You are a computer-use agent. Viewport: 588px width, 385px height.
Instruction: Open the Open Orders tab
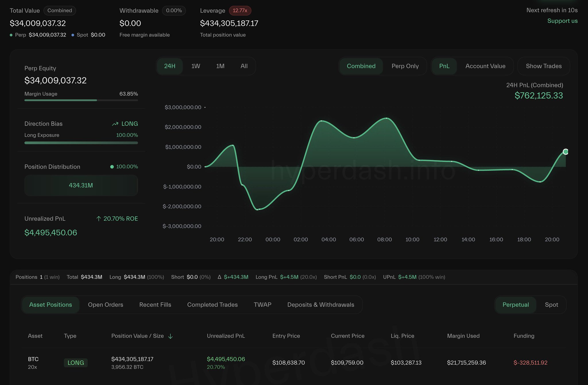click(106, 305)
